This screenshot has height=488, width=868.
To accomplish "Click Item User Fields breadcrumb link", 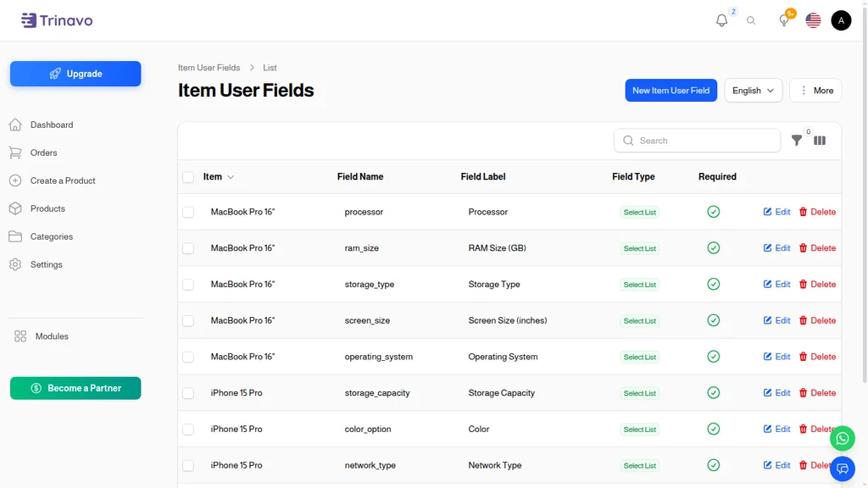I will pyautogui.click(x=209, y=68).
